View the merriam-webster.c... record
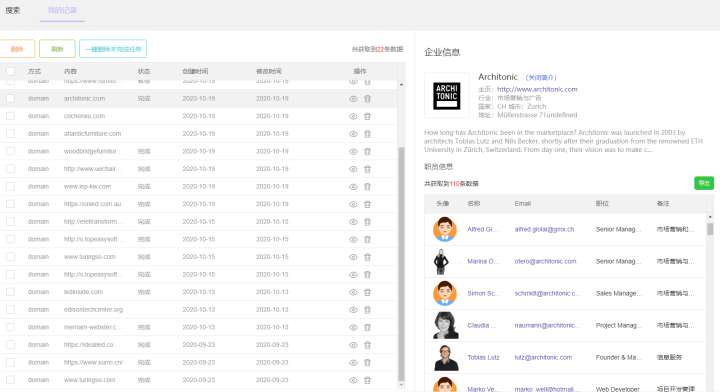The height and width of the screenshot is (392, 720). pyautogui.click(x=353, y=328)
